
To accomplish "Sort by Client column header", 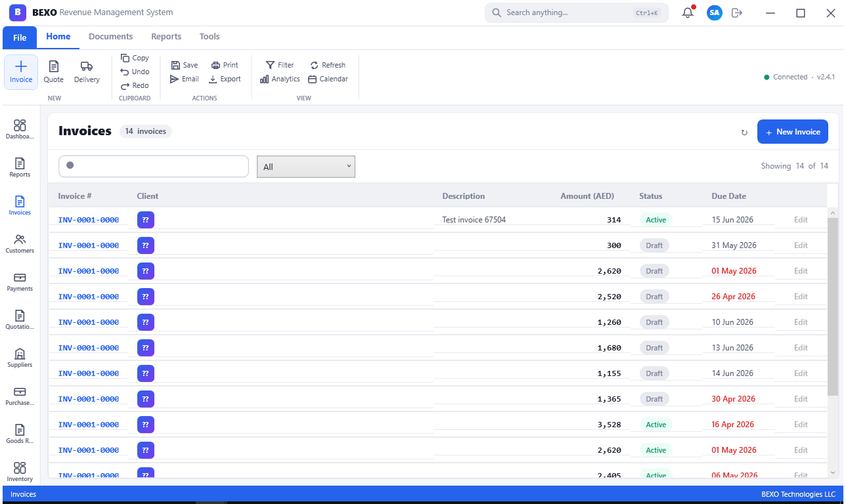I will (x=148, y=196).
